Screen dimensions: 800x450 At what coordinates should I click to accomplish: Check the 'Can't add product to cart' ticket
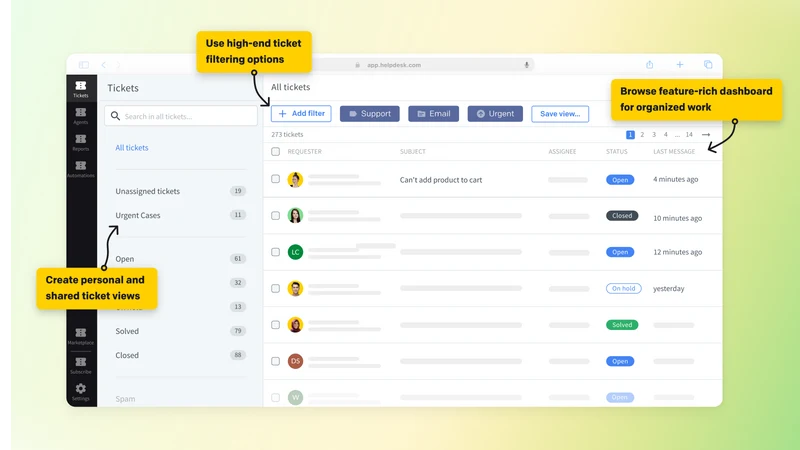coord(276,179)
